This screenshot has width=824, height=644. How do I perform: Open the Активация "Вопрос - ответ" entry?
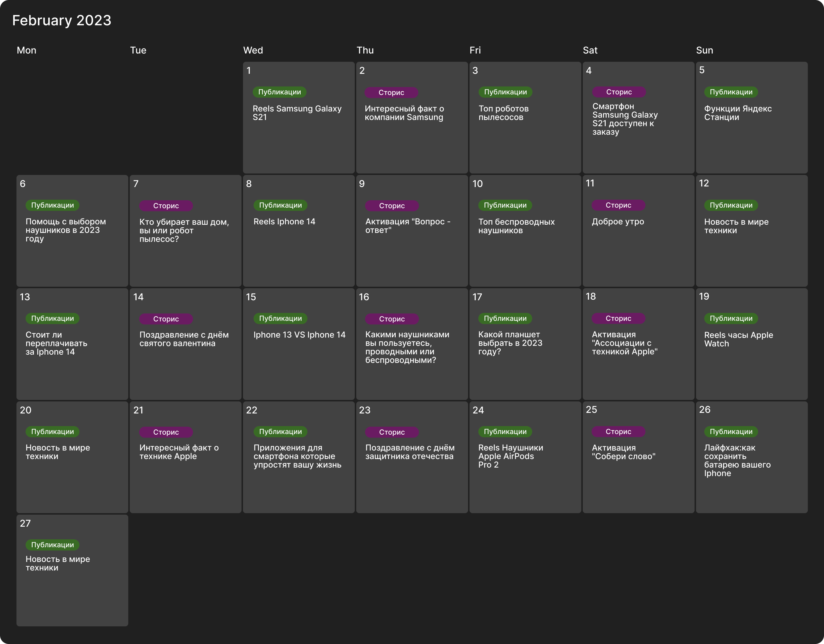(407, 226)
